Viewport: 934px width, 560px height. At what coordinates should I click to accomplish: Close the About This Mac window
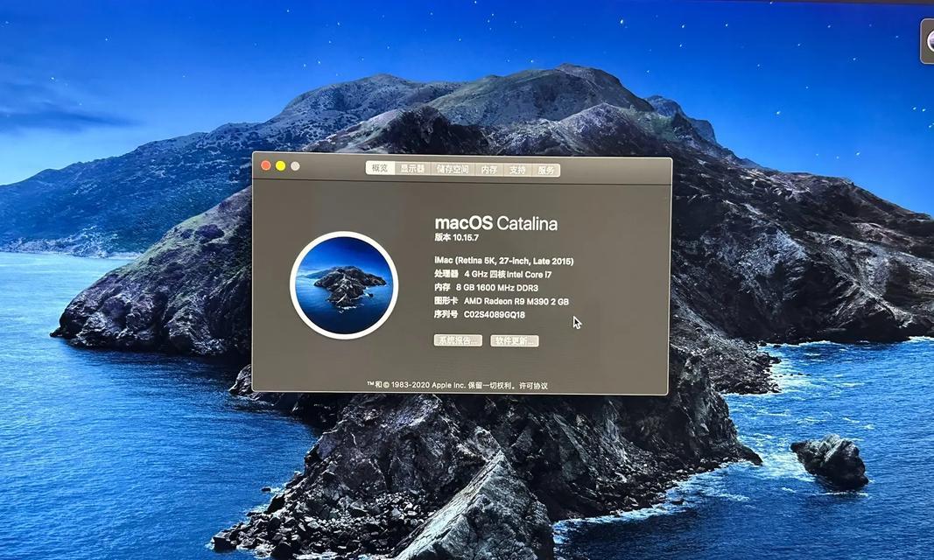pyautogui.click(x=266, y=165)
